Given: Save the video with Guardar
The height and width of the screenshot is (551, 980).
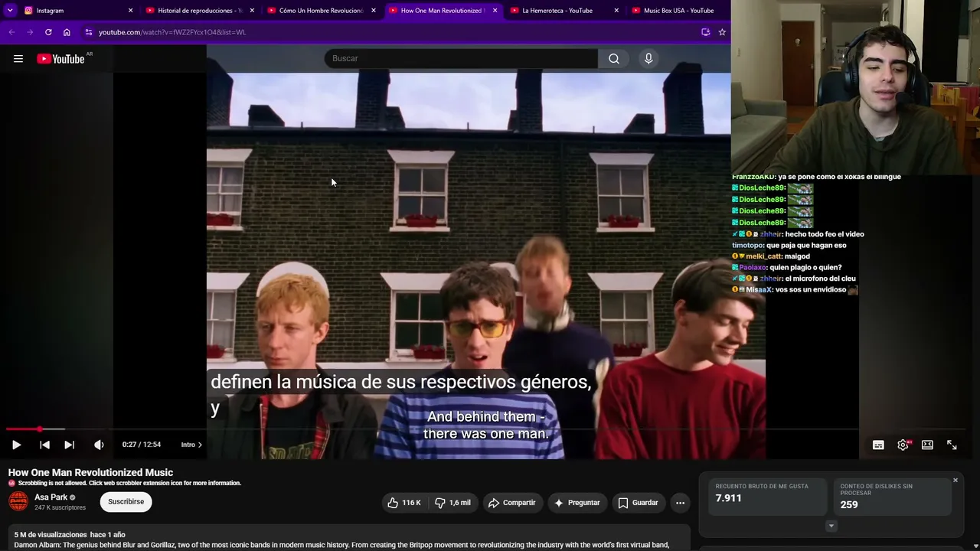Looking at the screenshot, I should [x=638, y=503].
